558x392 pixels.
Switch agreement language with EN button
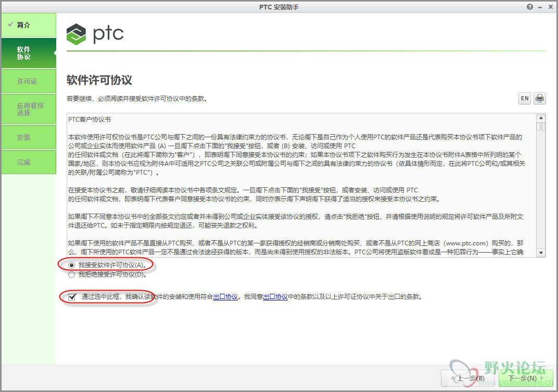coord(525,98)
